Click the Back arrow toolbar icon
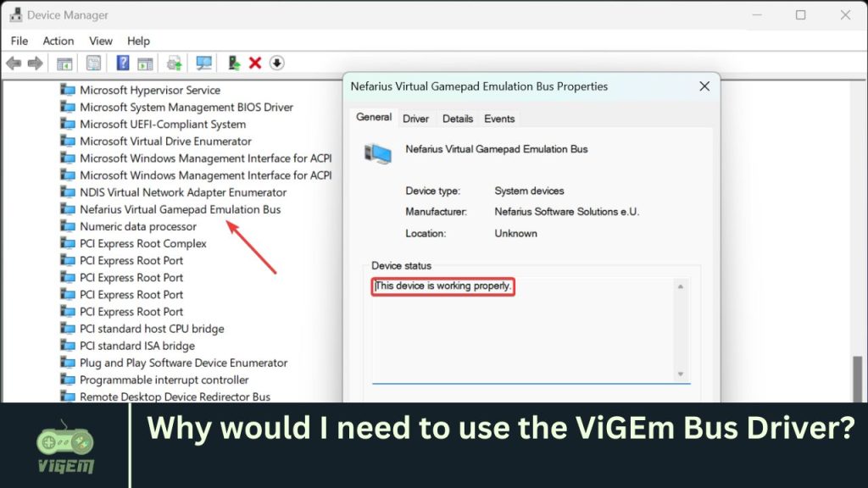868x488 pixels. click(x=14, y=63)
